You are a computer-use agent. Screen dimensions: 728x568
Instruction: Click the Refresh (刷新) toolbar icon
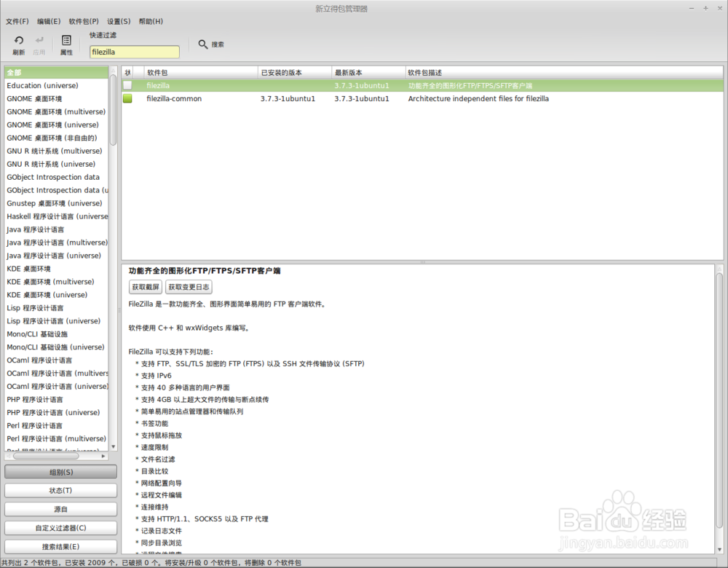(x=17, y=45)
